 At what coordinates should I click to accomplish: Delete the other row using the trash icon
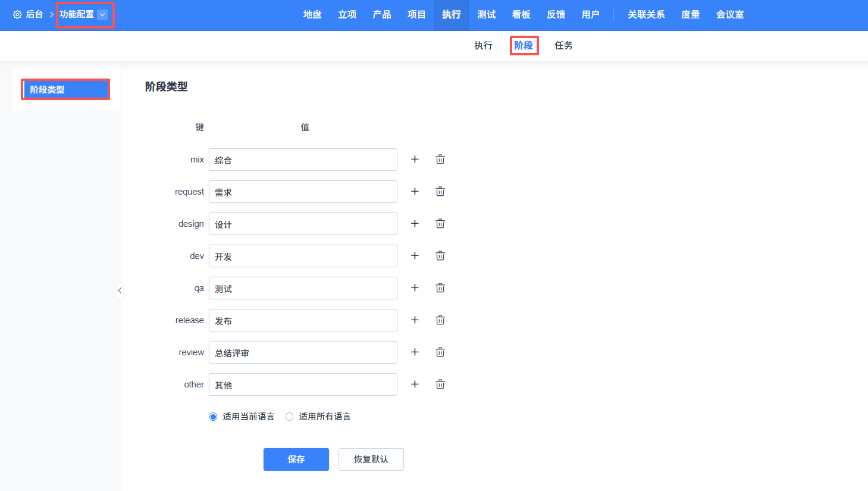(x=440, y=384)
